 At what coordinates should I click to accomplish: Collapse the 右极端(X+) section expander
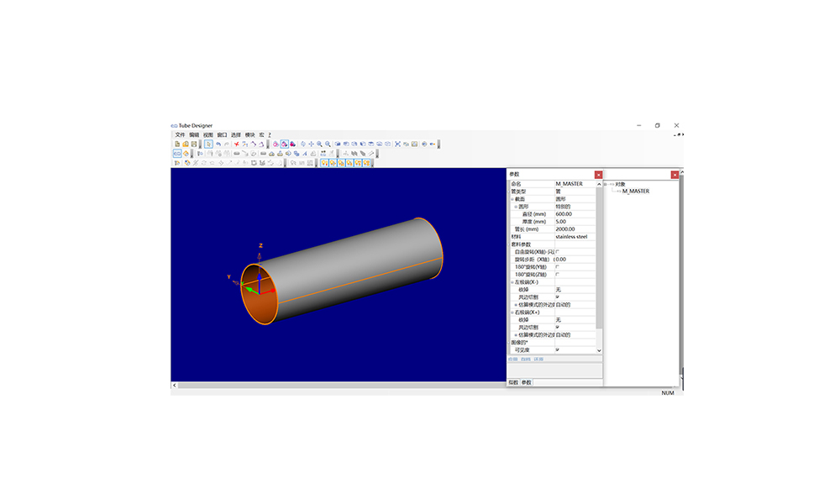point(512,312)
